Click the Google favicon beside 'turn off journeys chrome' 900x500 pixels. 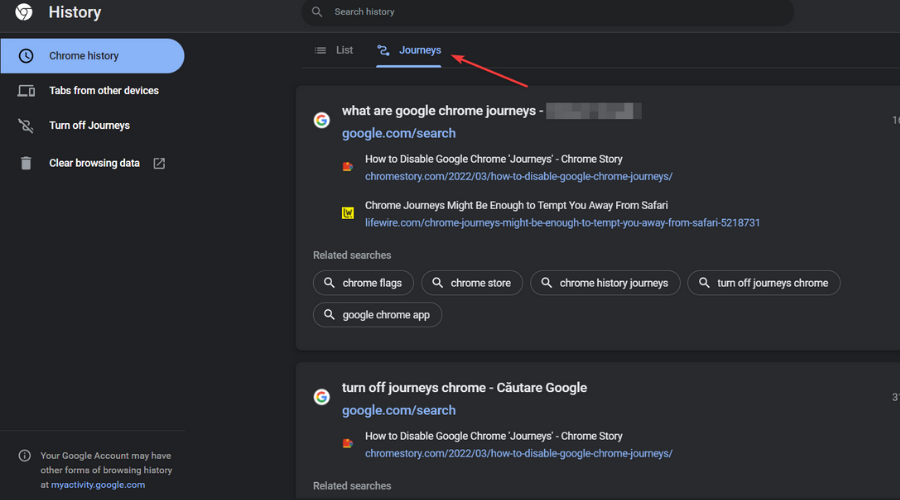point(321,397)
